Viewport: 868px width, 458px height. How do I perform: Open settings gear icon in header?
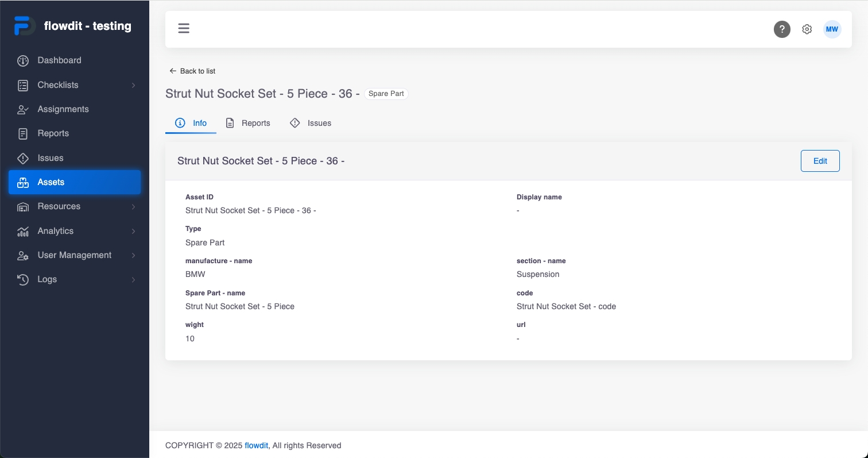tap(807, 29)
